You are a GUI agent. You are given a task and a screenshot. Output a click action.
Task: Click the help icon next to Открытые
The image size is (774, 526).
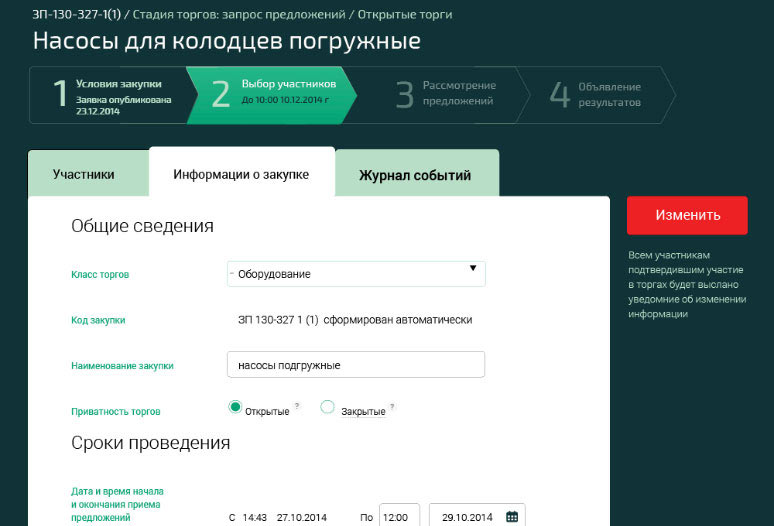point(297,406)
